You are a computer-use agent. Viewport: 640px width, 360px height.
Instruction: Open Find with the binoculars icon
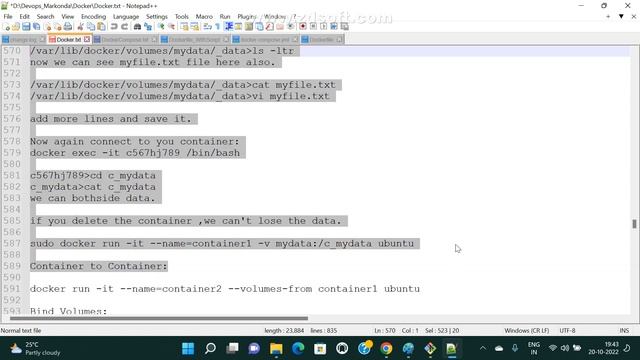(x=137, y=27)
